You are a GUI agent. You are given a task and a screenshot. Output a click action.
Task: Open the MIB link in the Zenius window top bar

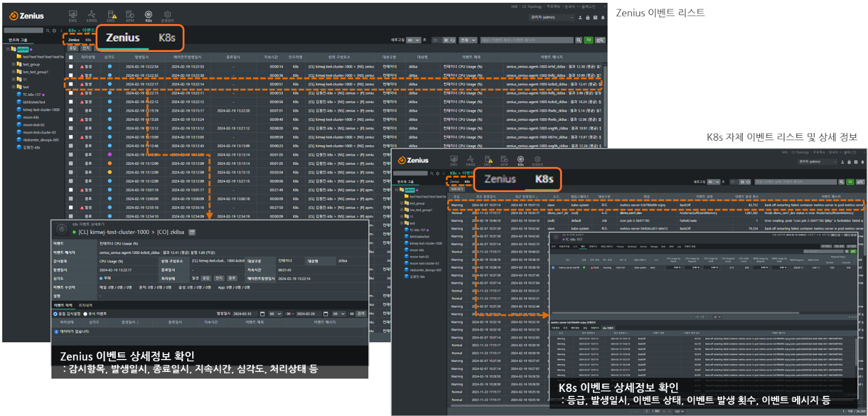(514, 7)
